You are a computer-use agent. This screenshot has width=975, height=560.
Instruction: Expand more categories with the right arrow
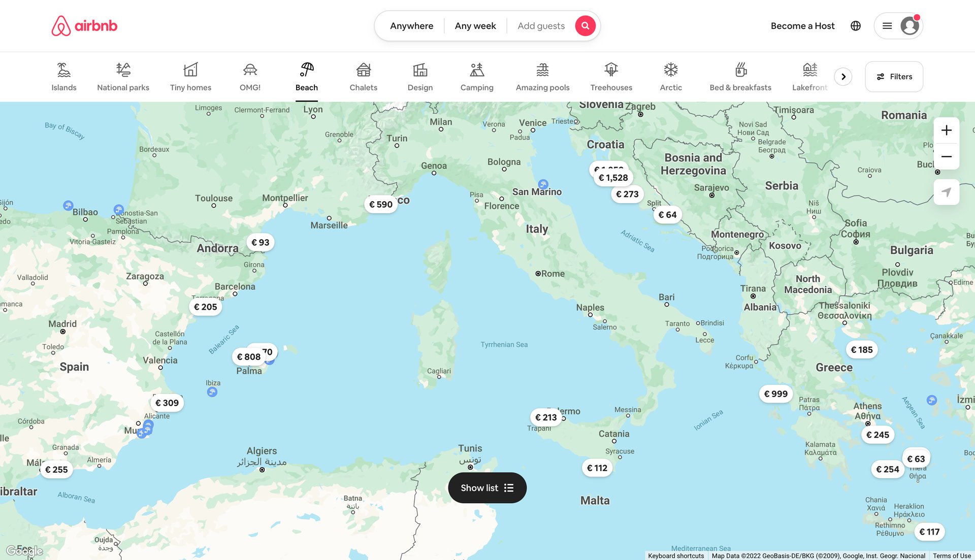pyautogui.click(x=843, y=76)
